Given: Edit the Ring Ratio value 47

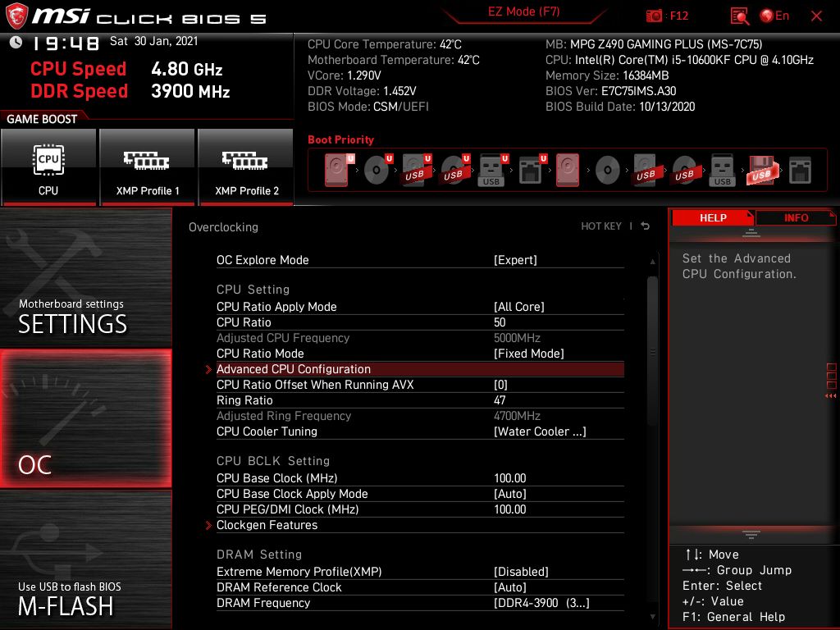Looking at the screenshot, I should 420,400.
